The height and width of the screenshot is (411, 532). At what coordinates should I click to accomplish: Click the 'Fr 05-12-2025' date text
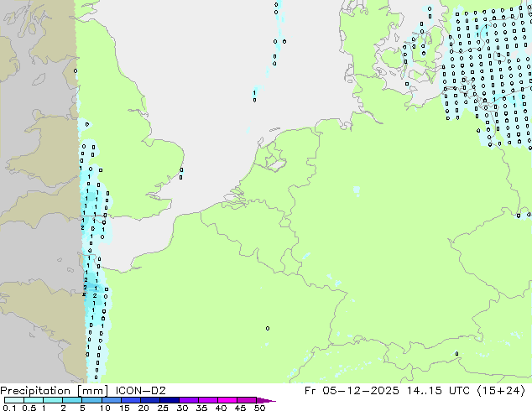pos(352,391)
